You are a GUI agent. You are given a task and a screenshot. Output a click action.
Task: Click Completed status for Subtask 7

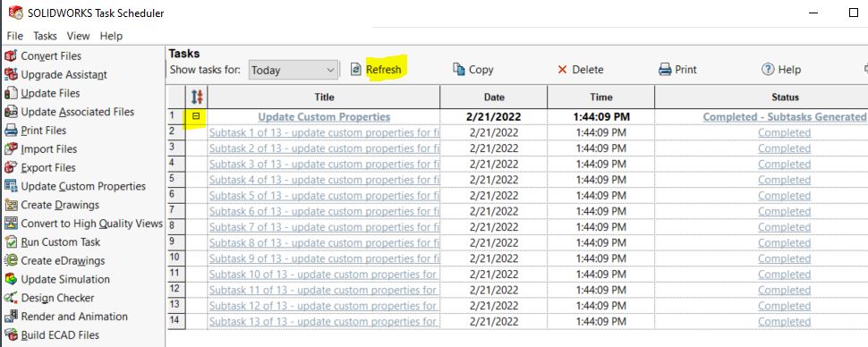(785, 227)
